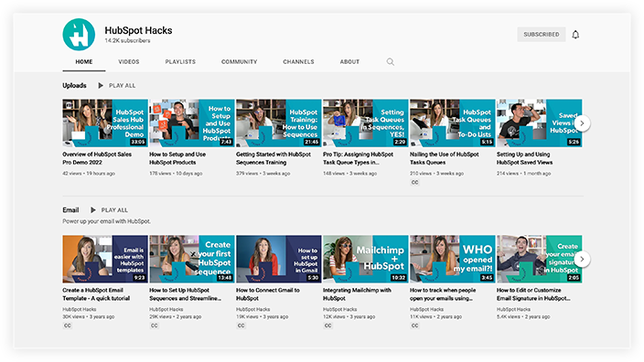Open the How to Connect Gmail to HubSpot title
644x362 pixels.
[x=268, y=294]
